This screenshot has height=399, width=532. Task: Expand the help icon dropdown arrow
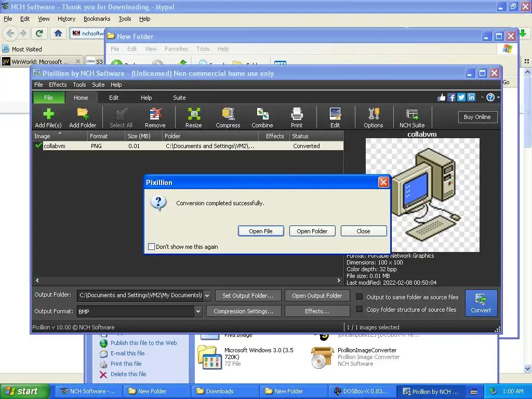coord(498,98)
